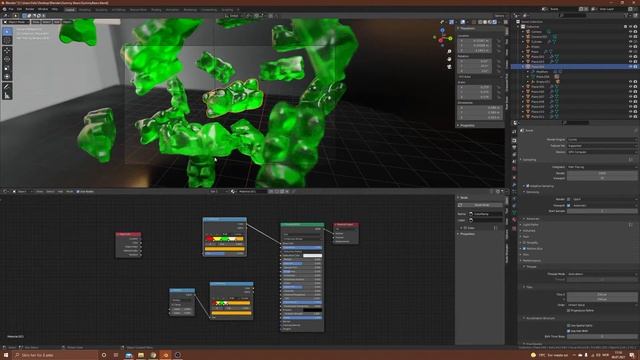Image resolution: width=640 pixels, height=360 pixels.
Task: Select Plane.007 in the outliner
Action: tap(538, 96)
